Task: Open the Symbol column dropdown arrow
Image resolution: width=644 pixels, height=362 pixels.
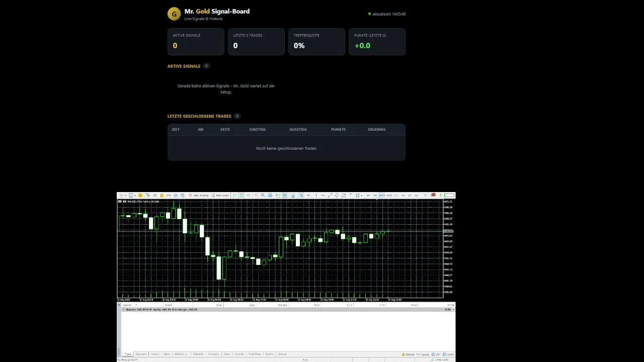Action: (x=136, y=305)
